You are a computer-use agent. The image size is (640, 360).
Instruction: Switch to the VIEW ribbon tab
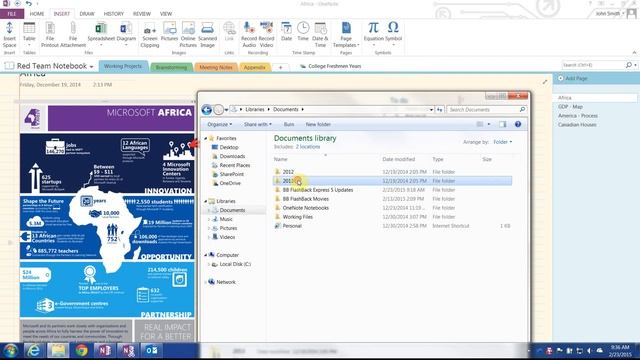pos(166,14)
